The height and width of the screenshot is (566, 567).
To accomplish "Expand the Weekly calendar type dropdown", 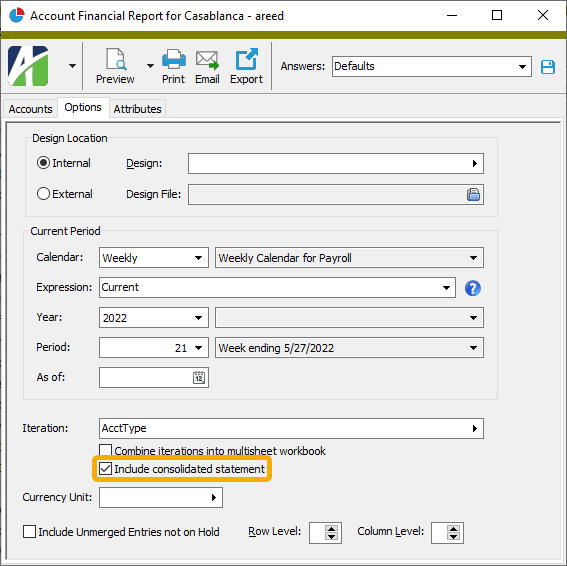I will coord(154,258).
